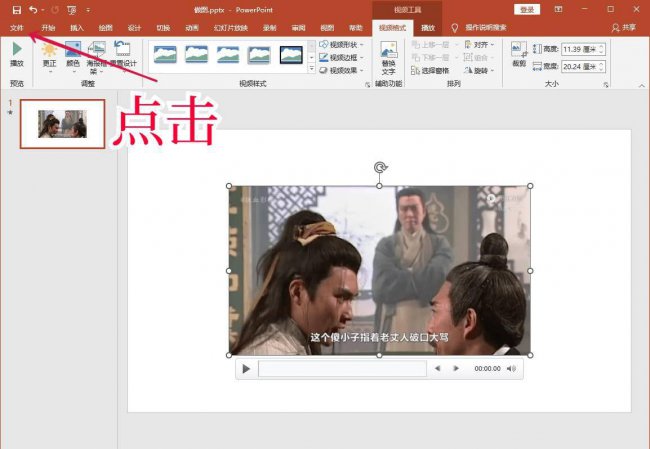Open the 设计 (Design) tab
Viewport: 650px width, 449px height.
point(134,28)
